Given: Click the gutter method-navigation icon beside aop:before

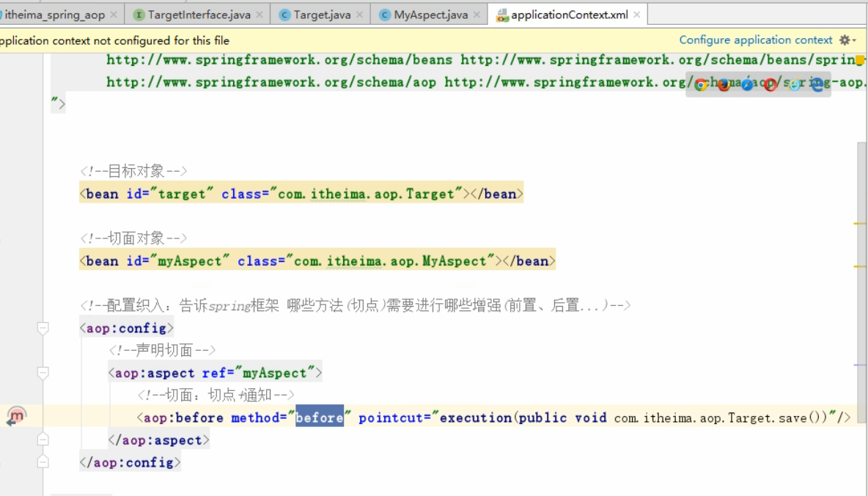Looking at the screenshot, I should [16, 416].
